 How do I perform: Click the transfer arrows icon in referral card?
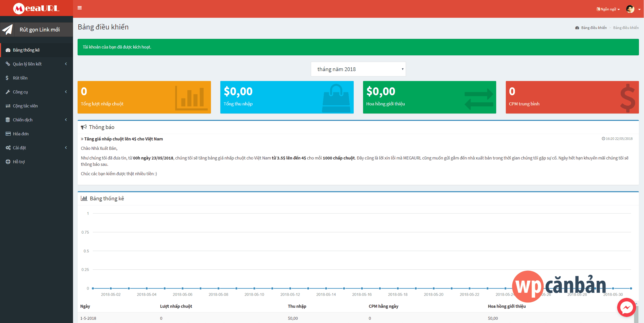479,99
